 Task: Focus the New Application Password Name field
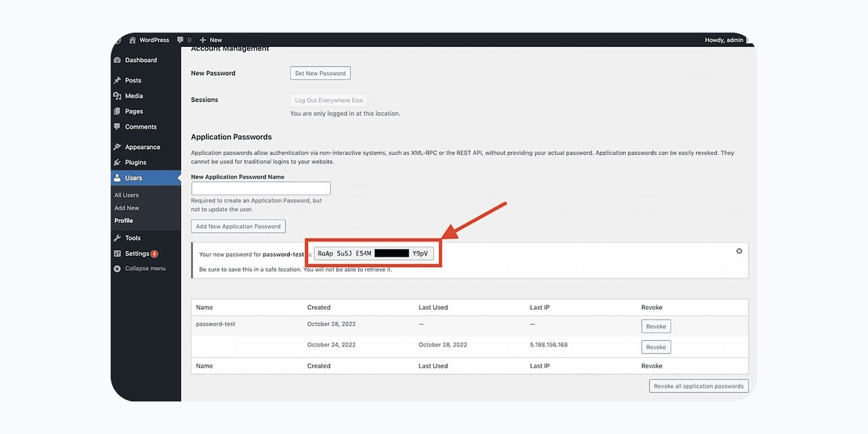(261, 188)
